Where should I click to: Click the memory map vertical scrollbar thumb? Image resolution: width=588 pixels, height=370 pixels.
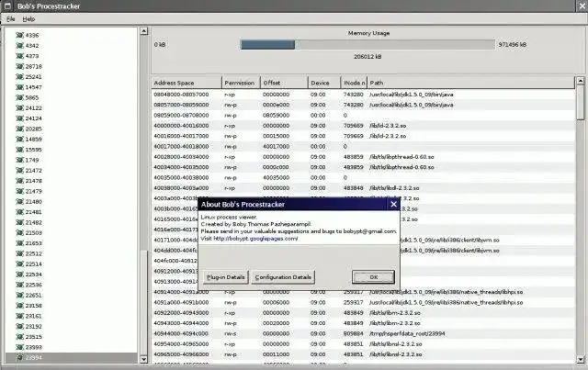tap(581, 102)
